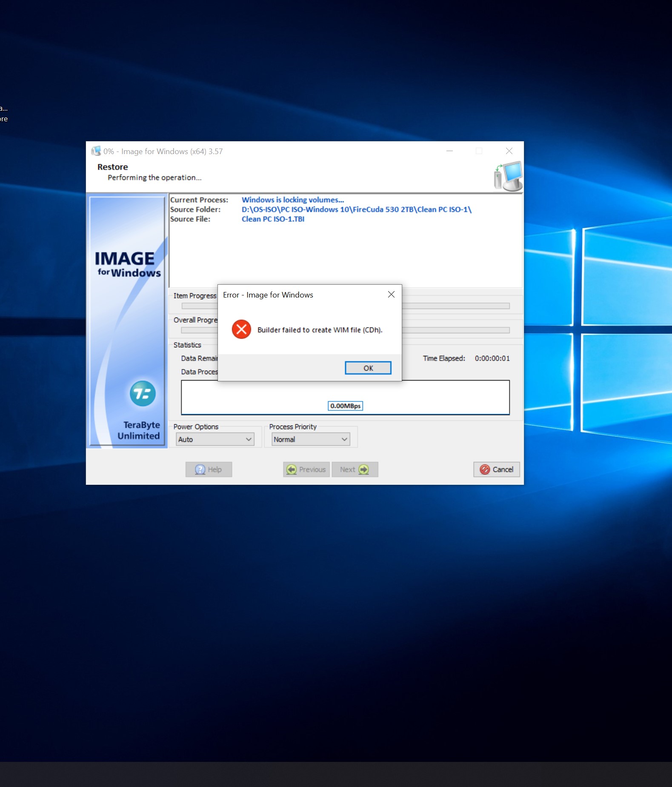
Task: Close the Image for Windows main window
Action: 509,151
